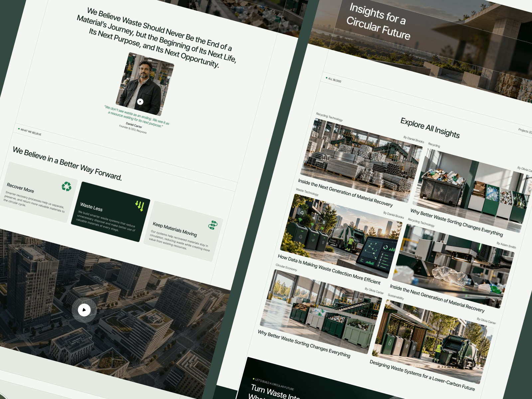Click the 'Explore All Insights' heading
Viewport: 532px width, 399px height.
(x=430, y=128)
